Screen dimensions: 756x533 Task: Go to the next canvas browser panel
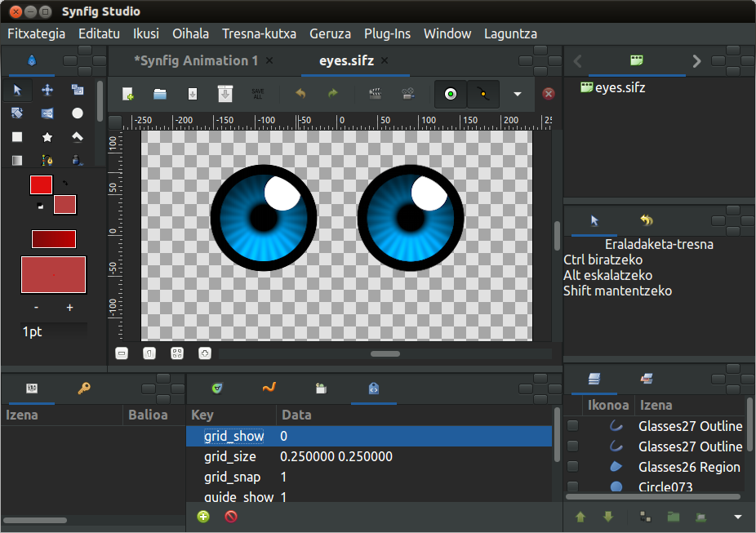point(696,61)
